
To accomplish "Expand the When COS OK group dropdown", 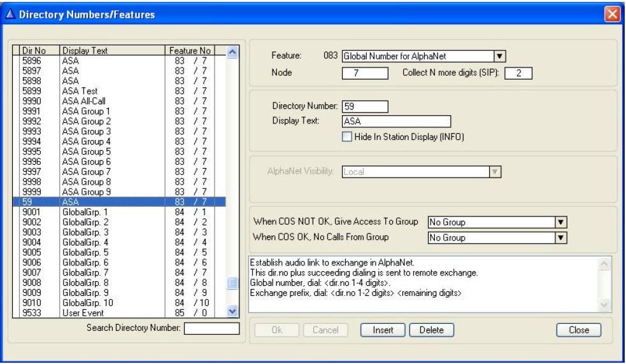I will point(560,238).
